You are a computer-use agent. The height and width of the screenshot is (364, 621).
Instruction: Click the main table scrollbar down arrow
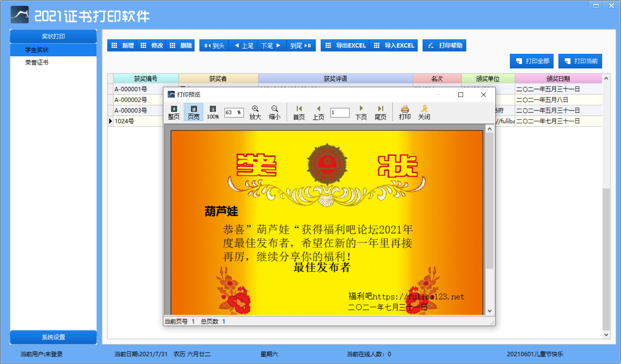coord(606,335)
